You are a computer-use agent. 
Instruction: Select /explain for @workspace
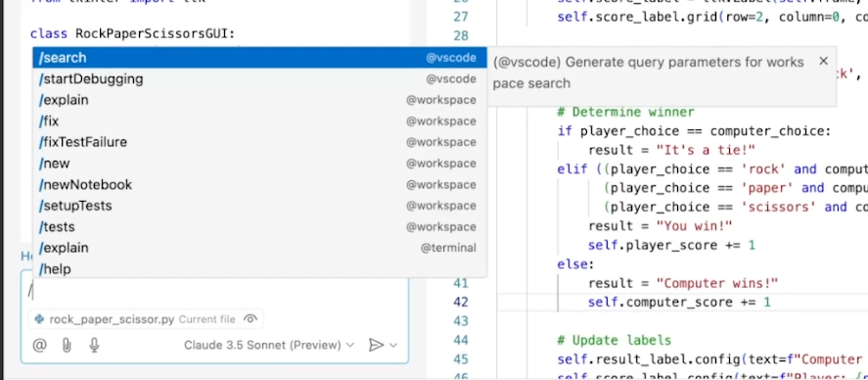tap(259, 100)
